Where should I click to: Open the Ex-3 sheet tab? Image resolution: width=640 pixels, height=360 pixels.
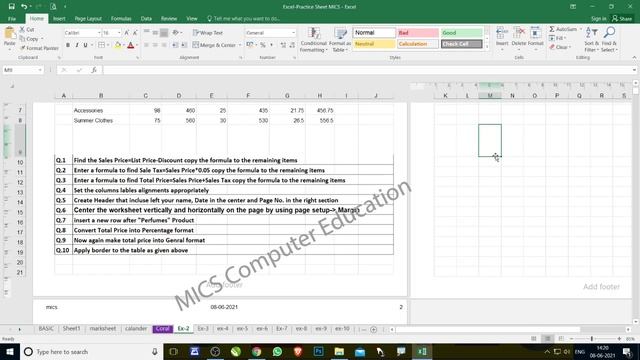click(x=203, y=329)
